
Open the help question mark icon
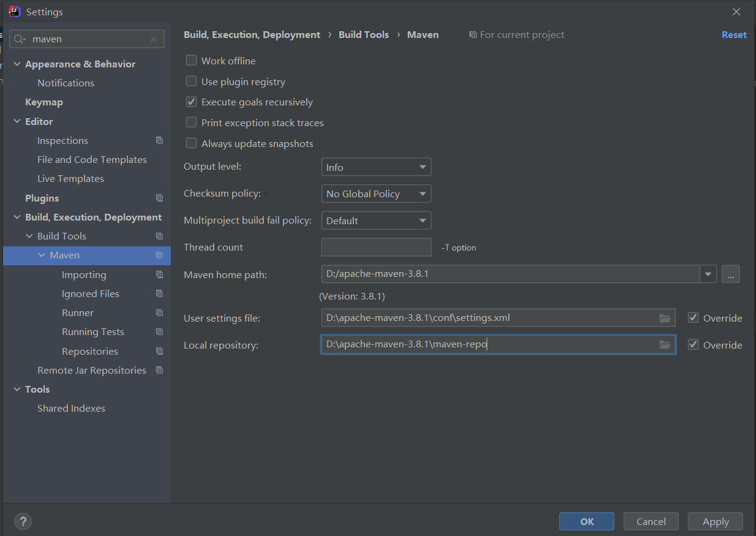point(23,521)
